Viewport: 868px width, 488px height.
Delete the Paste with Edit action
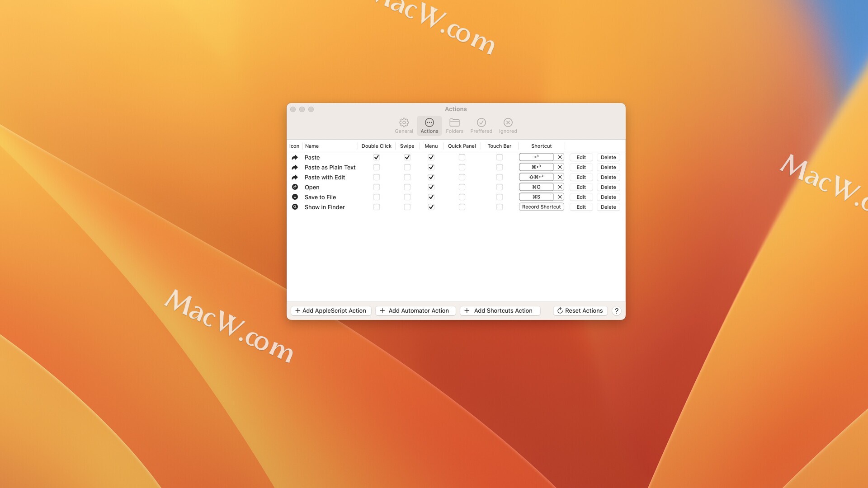pos(608,177)
